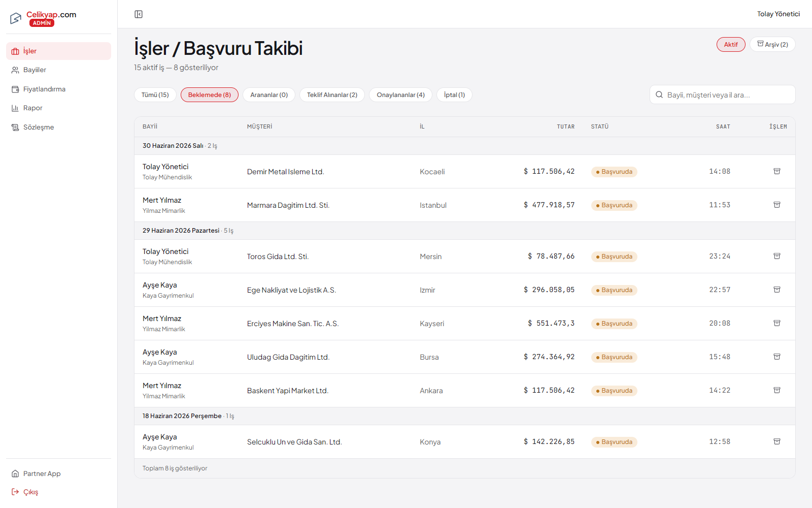Select customer Uludag Gida Dagitim Ltd.
The height and width of the screenshot is (508, 812).
pyautogui.click(x=288, y=357)
